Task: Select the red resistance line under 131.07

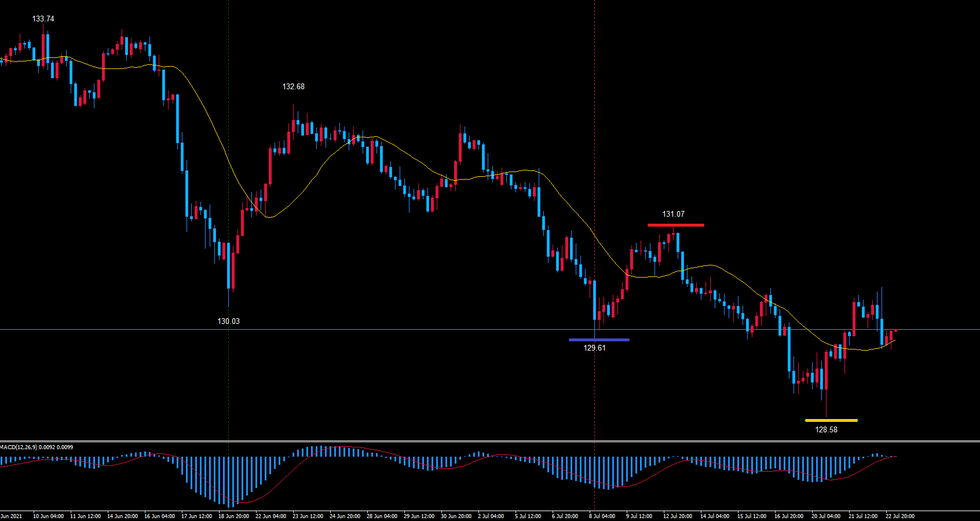Action: [x=675, y=225]
